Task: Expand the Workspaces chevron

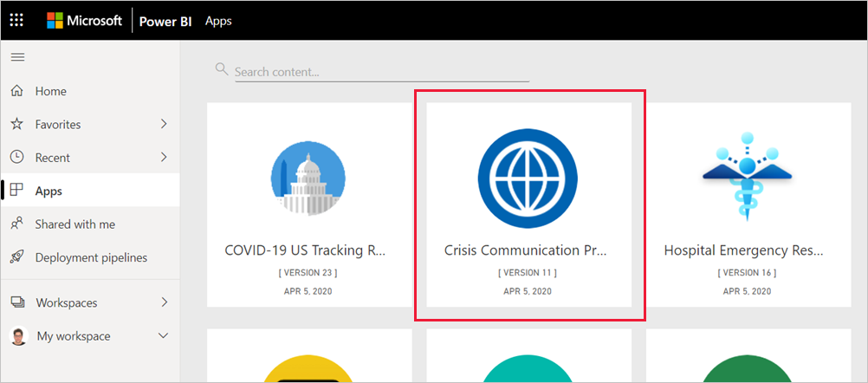Action: [x=164, y=302]
